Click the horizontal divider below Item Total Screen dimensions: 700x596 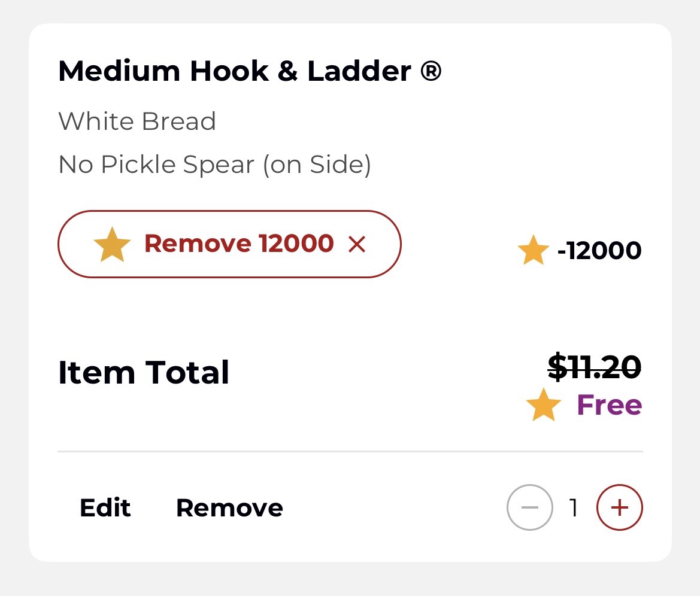click(x=350, y=451)
